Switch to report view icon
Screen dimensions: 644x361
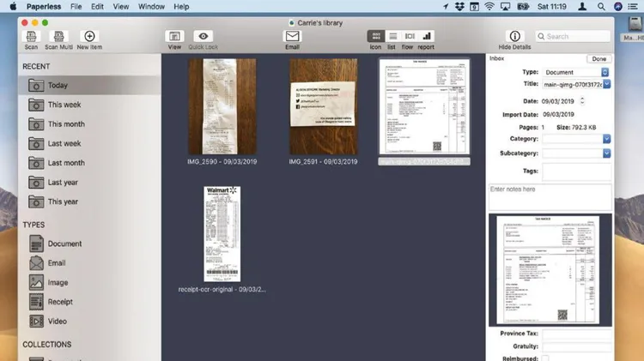pyautogui.click(x=427, y=37)
